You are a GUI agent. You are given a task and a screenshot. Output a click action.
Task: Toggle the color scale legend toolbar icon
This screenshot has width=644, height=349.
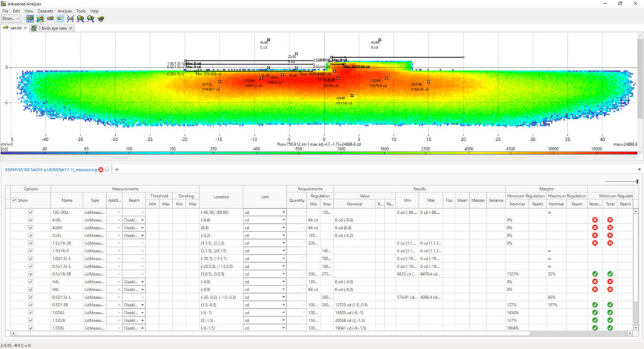pyautogui.click(x=40, y=18)
